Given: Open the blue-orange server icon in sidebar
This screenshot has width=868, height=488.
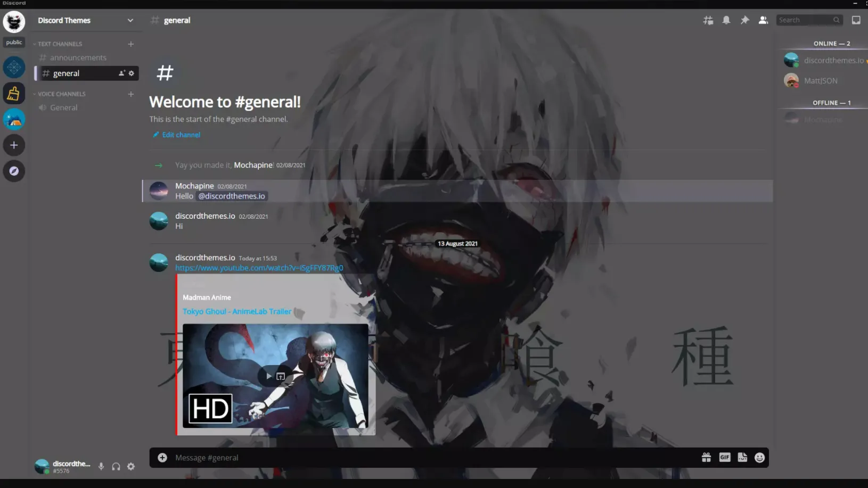Looking at the screenshot, I should (x=14, y=119).
